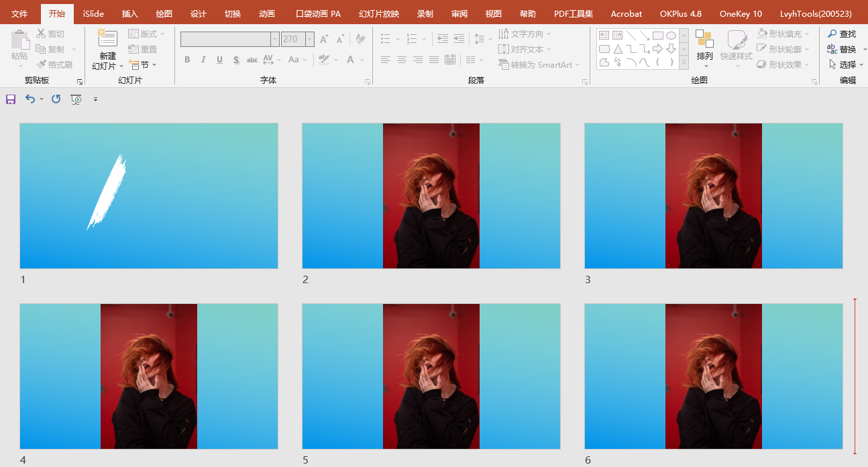This screenshot has width=868, height=467.
Task: Open Shape Effects (形状效果) dropdown
Action: tap(783, 64)
